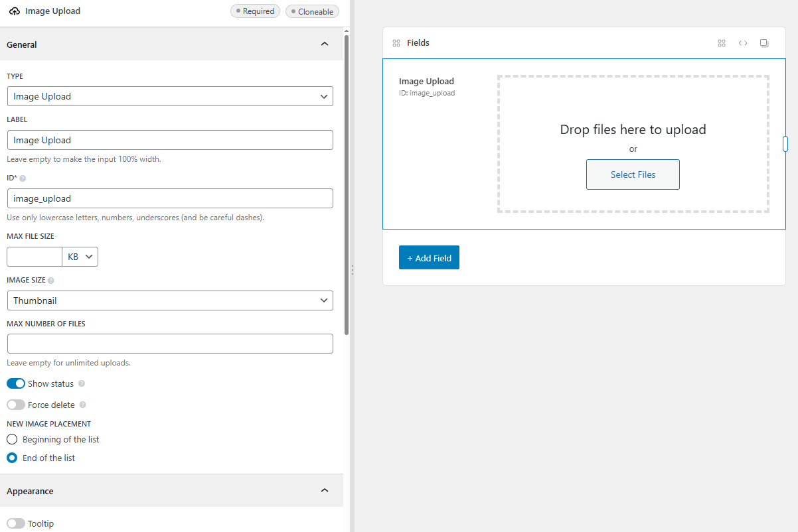Click the Select Files button

point(633,174)
